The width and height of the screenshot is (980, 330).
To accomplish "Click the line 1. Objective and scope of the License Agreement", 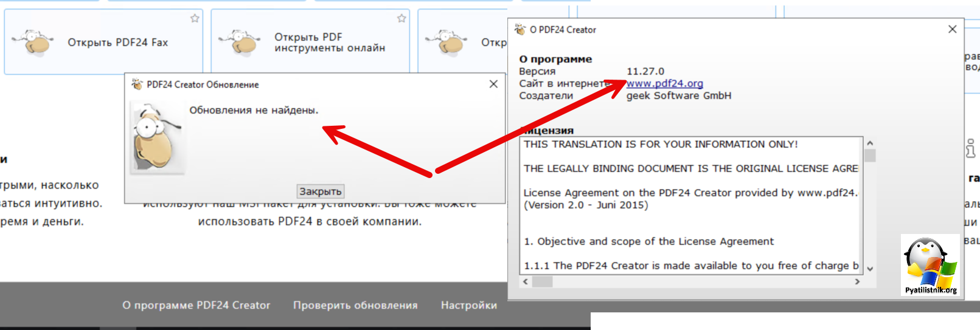I will [x=648, y=241].
